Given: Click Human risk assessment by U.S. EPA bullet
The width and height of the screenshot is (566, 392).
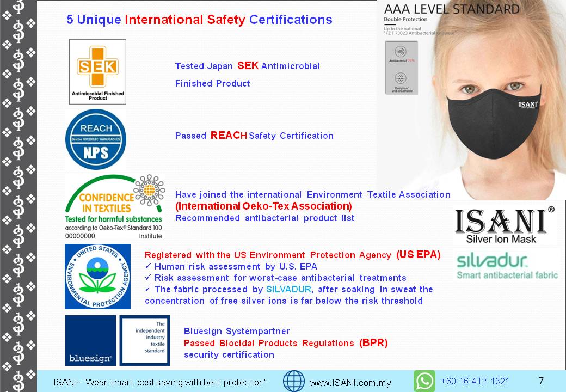Looking at the screenshot, I should pyautogui.click(x=231, y=266).
